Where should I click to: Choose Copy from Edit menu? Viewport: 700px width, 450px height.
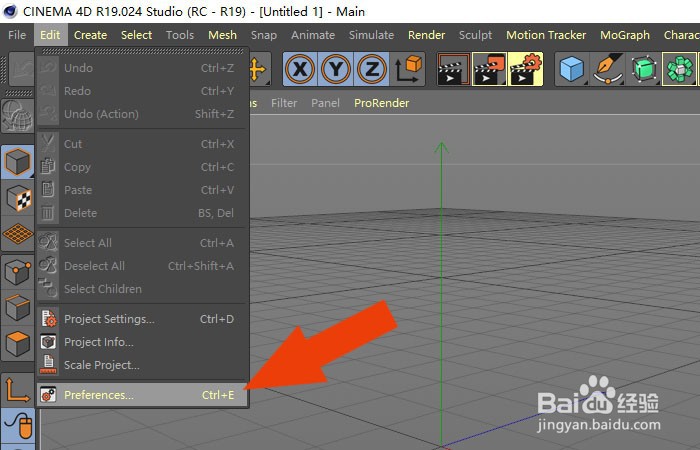point(142,167)
